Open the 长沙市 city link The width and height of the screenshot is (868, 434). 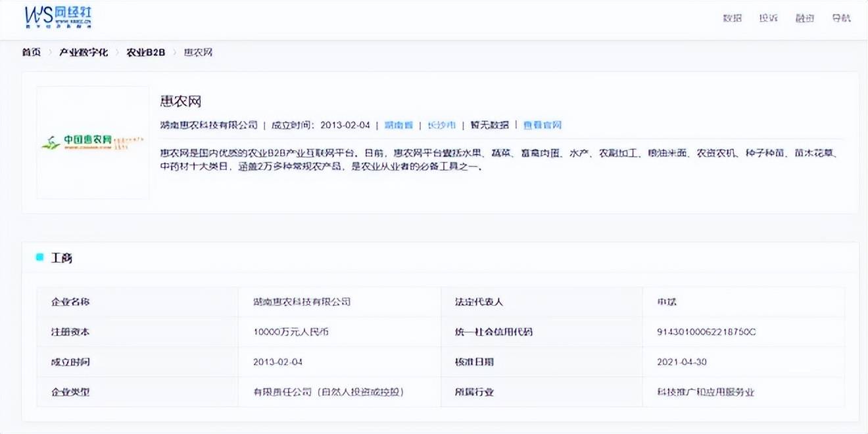[441, 125]
